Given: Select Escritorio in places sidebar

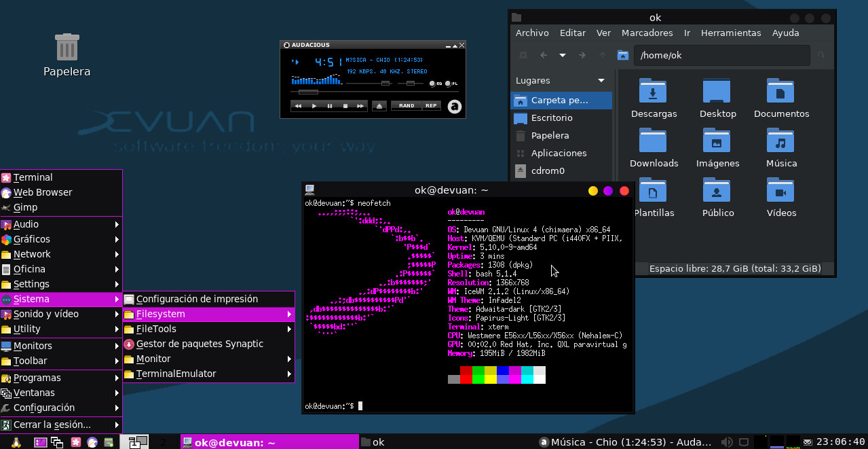Looking at the screenshot, I should pyautogui.click(x=561, y=118).
